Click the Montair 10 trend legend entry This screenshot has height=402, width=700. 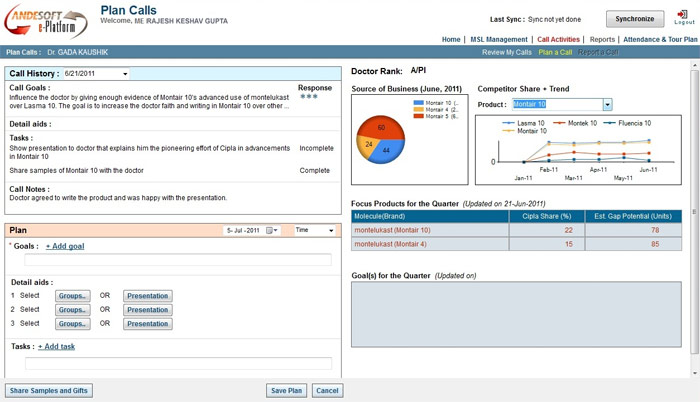click(x=525, y=131)
